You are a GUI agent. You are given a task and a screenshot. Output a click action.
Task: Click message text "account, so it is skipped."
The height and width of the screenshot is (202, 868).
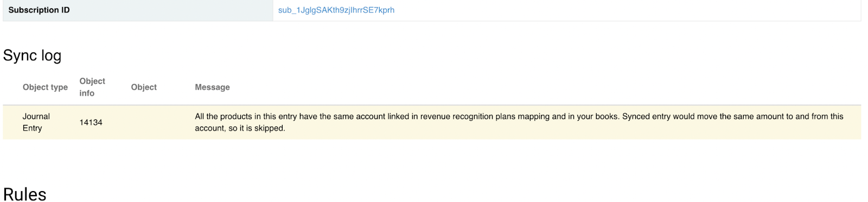(240, 128)
